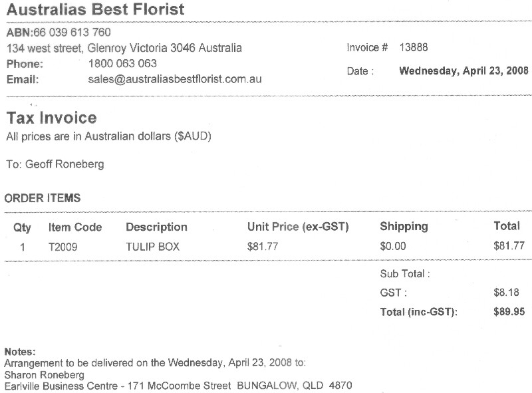The width and height of the screenshot is (532, 393).
Task: Click the date Wednesday, April 23, 2008
Action: (464, 70)
